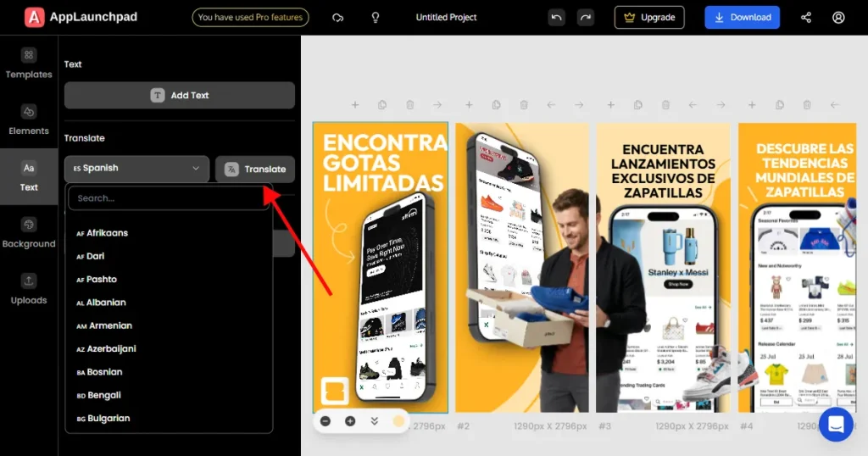Viewport: 868px width, 456px height.
Task: Click the Translate button
Action: pos(255,169)
